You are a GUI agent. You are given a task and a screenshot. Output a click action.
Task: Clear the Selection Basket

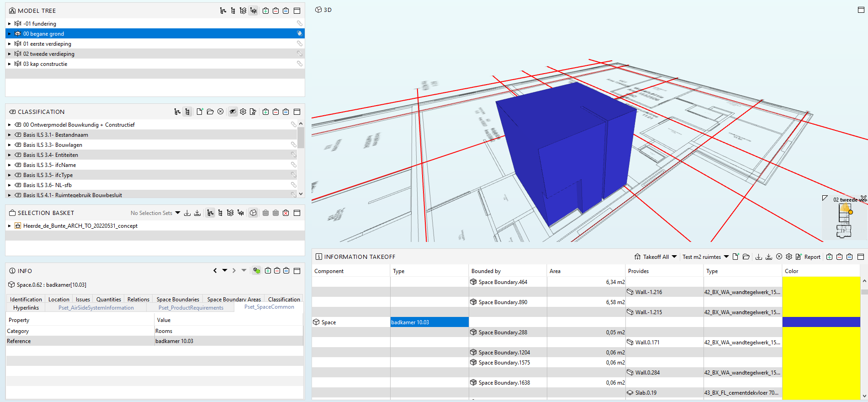(286, 213)
